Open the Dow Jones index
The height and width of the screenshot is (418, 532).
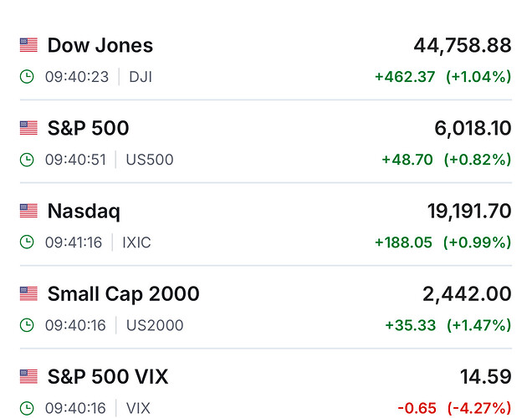coord(100,45)
